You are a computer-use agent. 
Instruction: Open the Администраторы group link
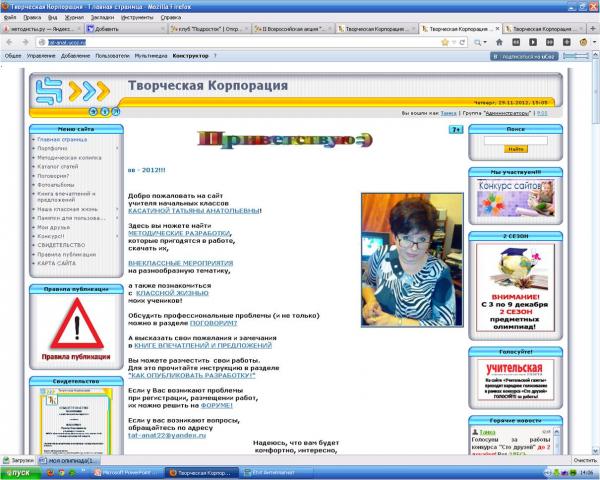point(508,113)
